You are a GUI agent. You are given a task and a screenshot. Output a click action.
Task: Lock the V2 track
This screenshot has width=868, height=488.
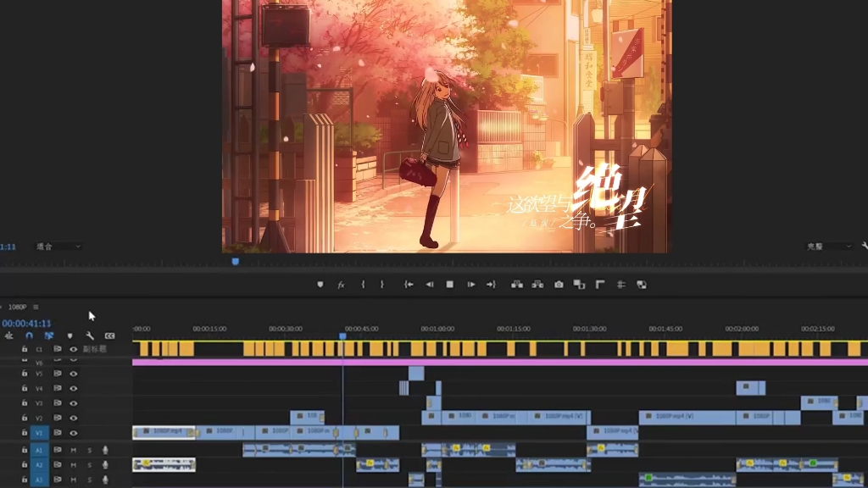[x=25, y=418]
